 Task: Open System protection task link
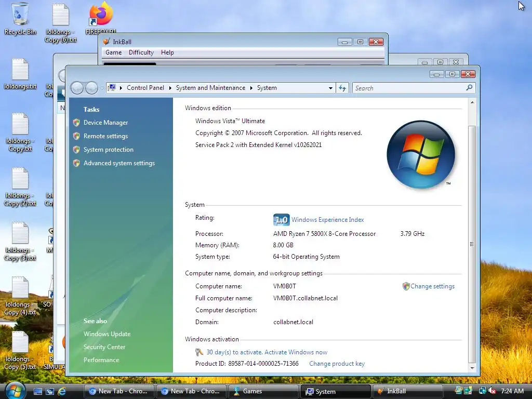pos(108,150)
